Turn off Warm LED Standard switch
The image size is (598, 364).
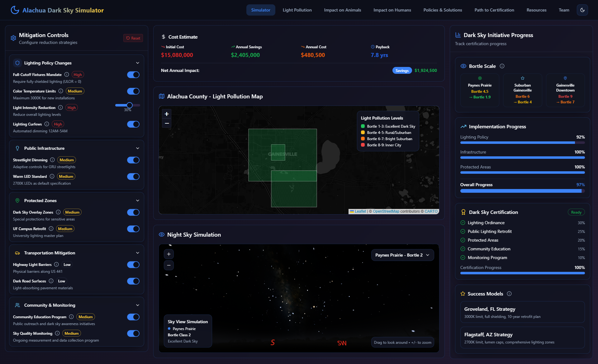coord(133,177)
